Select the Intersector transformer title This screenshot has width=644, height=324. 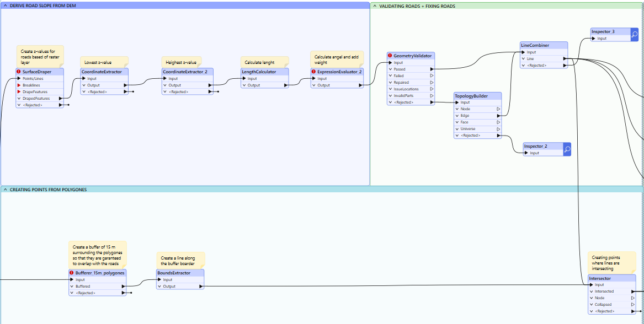coord(600,278)
